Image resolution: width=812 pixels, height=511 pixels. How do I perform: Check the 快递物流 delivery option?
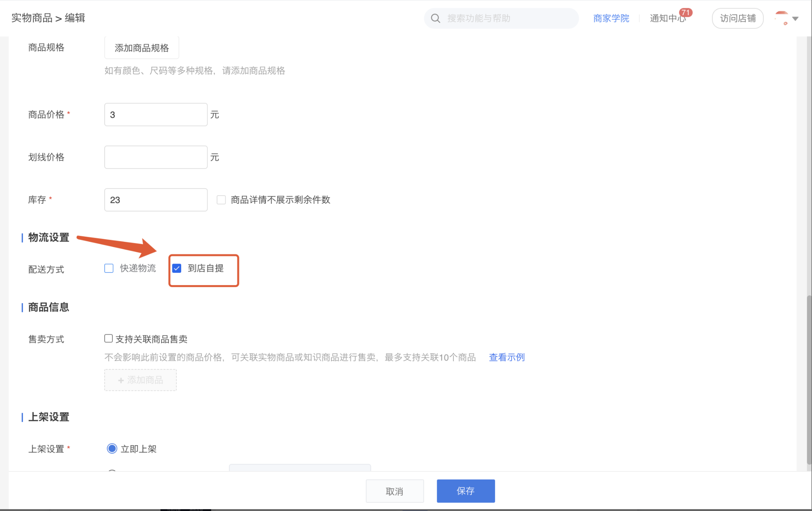(x=109, y=268)
